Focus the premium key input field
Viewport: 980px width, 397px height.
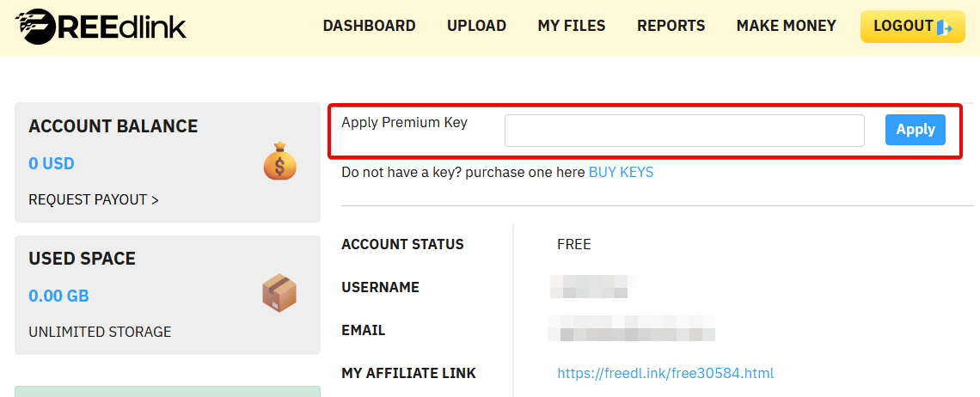pyautogui.click(x=684, y=131)
